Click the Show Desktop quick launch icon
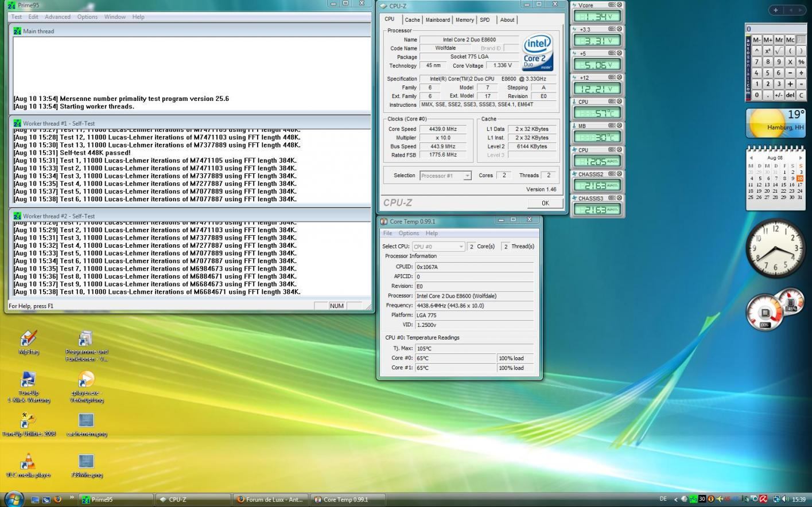Screen dimensions: 812x507 pyautogui.click(x=35, y=500)
